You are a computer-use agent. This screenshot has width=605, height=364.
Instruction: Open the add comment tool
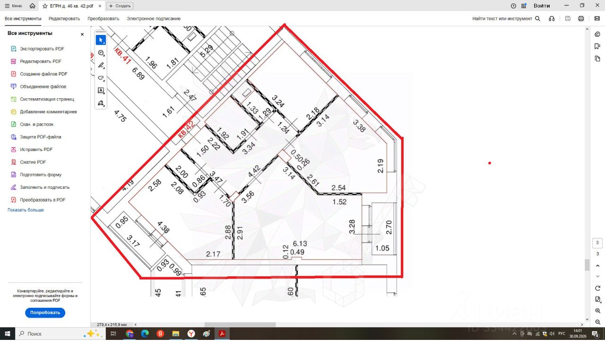101,53
